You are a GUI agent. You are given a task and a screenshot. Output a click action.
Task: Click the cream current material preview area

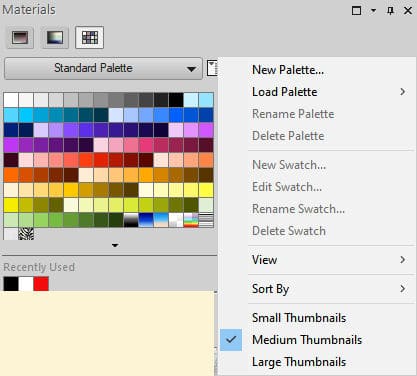pyautogui.click(x=107, y=333)
